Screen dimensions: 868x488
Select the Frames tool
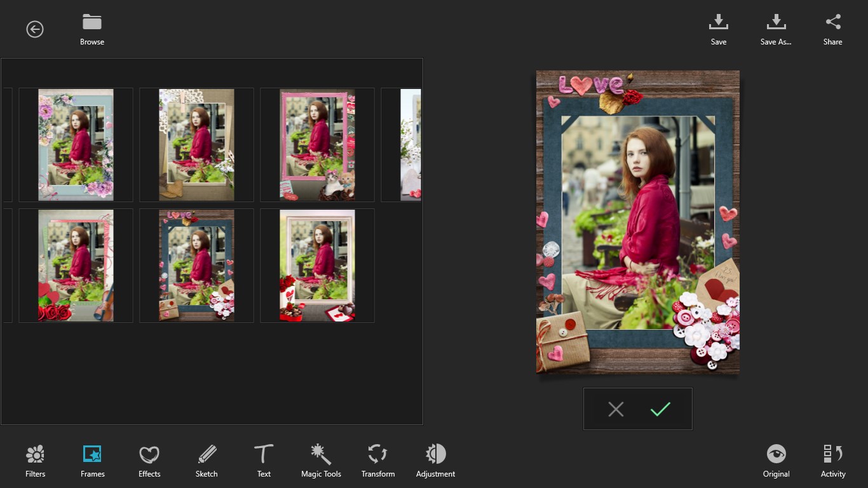(x=92, y=460)
